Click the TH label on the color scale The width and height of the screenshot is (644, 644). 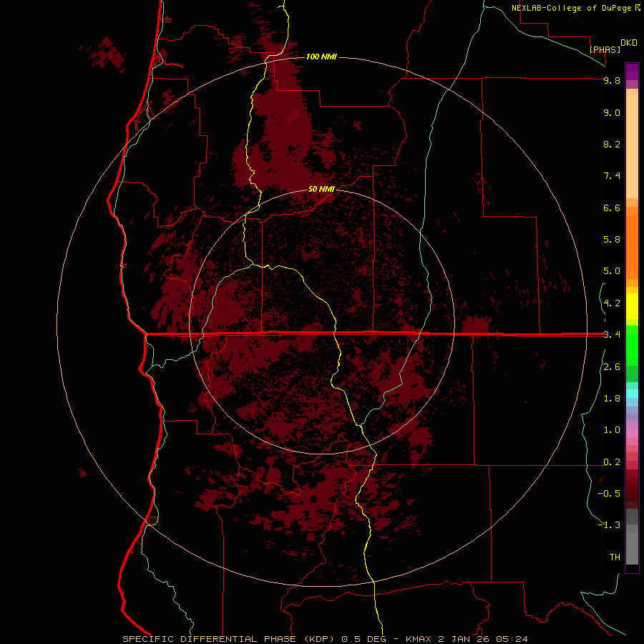click(x=615, y=557)
